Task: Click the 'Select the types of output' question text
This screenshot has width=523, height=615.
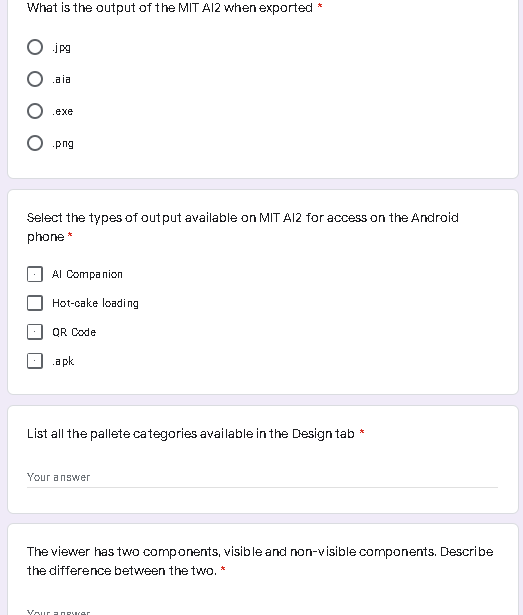Action: pyautogui.click(x=242, y=227)
